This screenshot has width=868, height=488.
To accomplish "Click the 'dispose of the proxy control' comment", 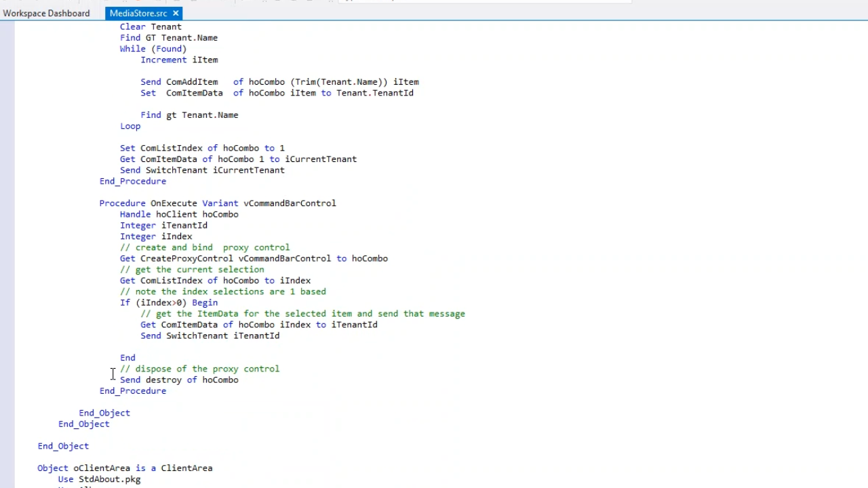I will [x=207, y=369].
